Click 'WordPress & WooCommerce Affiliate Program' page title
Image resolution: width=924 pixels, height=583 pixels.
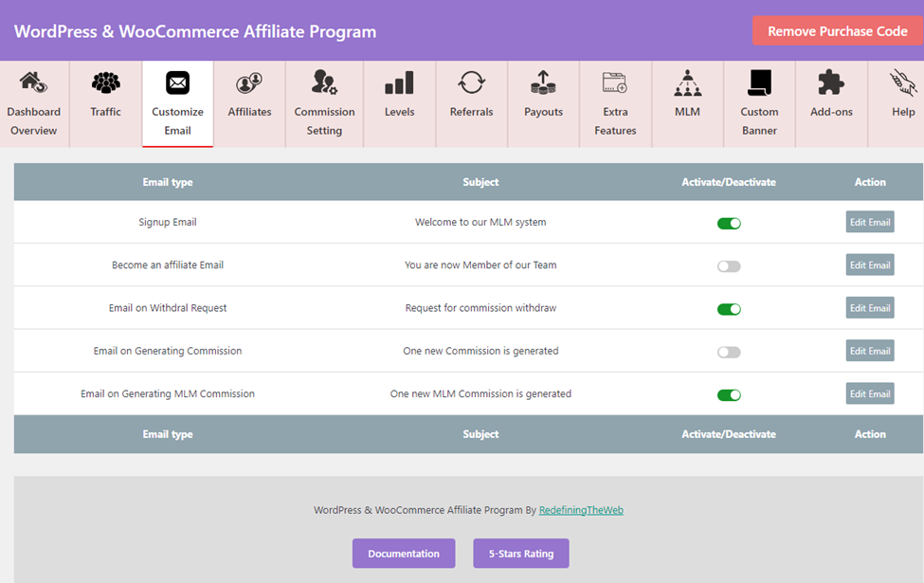coord(195,31)
